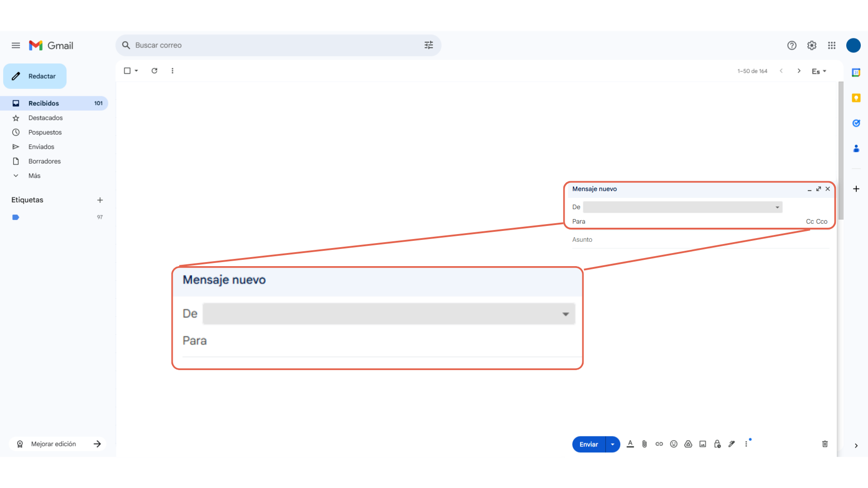Expand the Más labels section
Image resolution: width=868 pixels, height=488 pixels.
click(x=33, y=175)
